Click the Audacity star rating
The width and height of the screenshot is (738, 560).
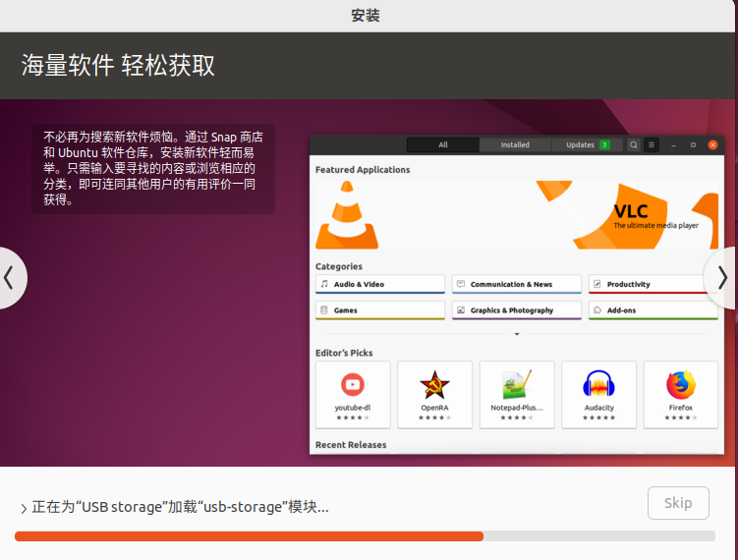point(598,418)
